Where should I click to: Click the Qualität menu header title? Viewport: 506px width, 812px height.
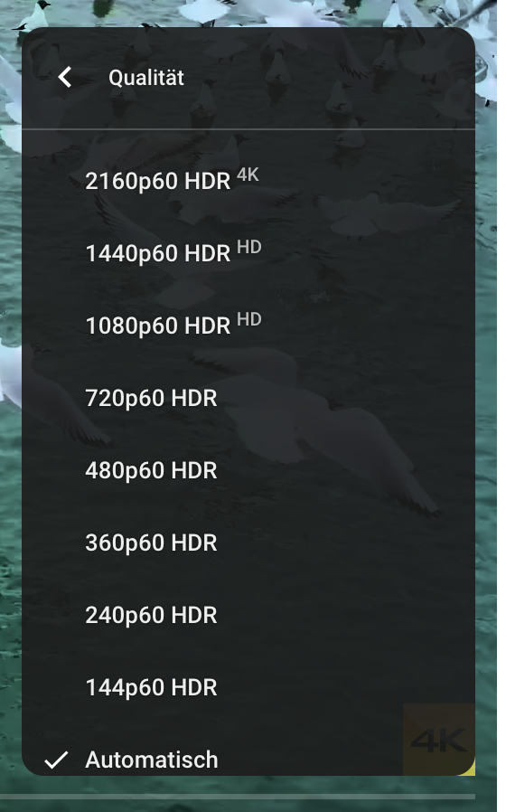[146, 78]
